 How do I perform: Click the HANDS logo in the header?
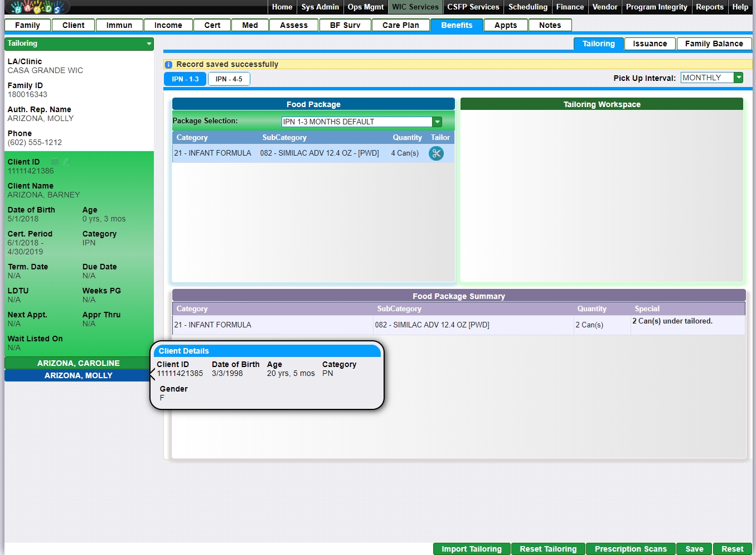pos(37,7)
